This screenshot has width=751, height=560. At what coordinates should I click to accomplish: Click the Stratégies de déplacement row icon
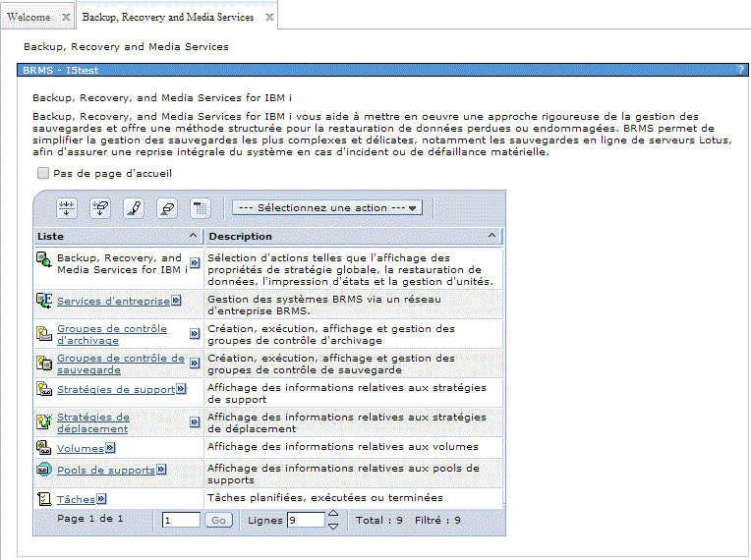[x=44, y=421]
